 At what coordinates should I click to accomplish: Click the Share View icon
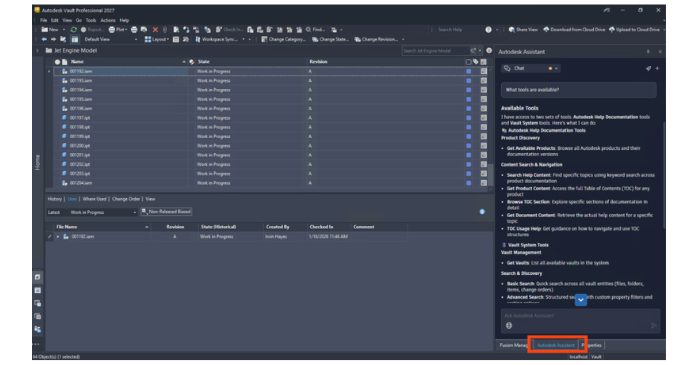[512, 30]
